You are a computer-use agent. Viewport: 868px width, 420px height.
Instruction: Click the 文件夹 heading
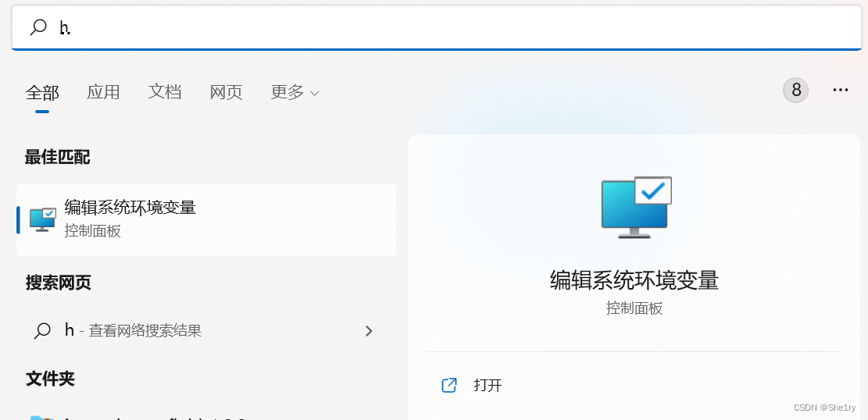pyautogui.click(x=50, y=379)
